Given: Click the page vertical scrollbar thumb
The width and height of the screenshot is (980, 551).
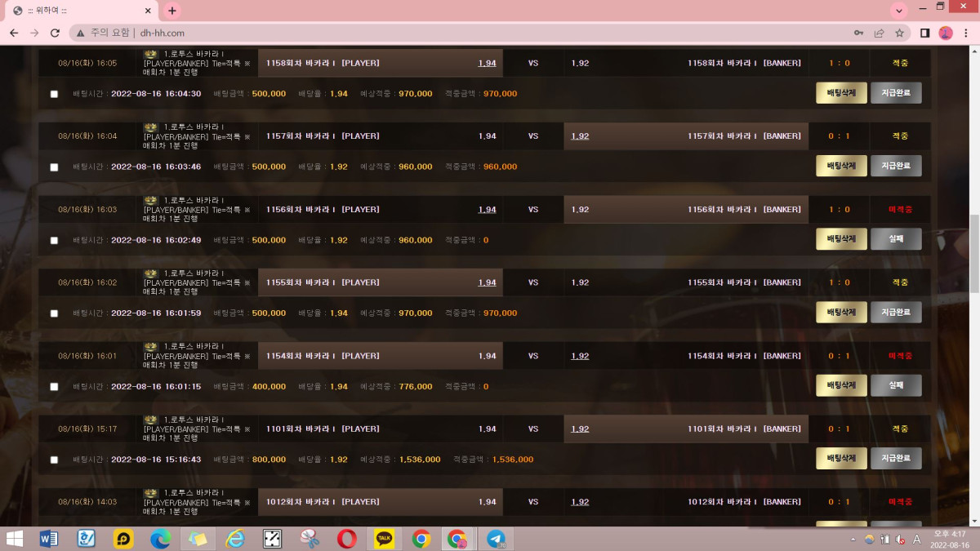Looking at the screenshot, I should pos(974,253).
